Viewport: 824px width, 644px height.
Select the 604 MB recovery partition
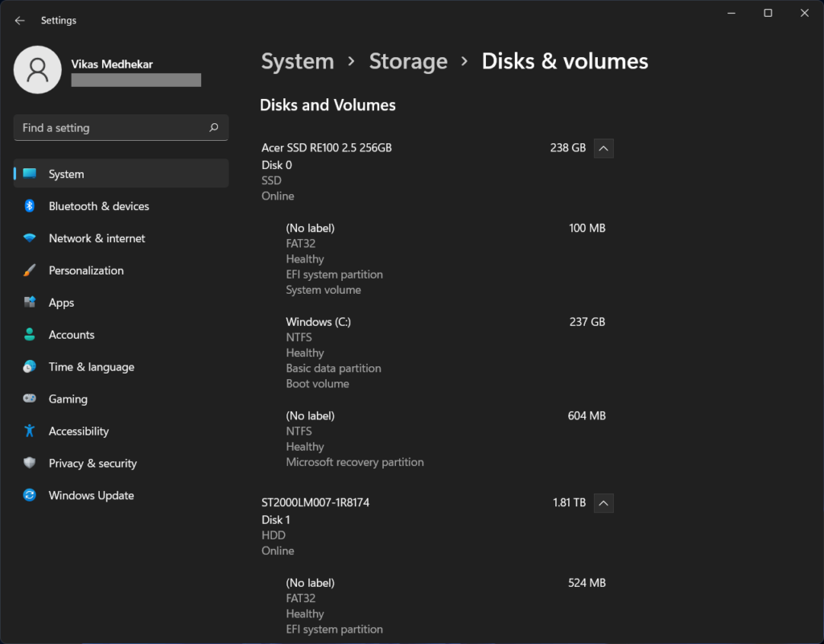(x=446, y=439)
